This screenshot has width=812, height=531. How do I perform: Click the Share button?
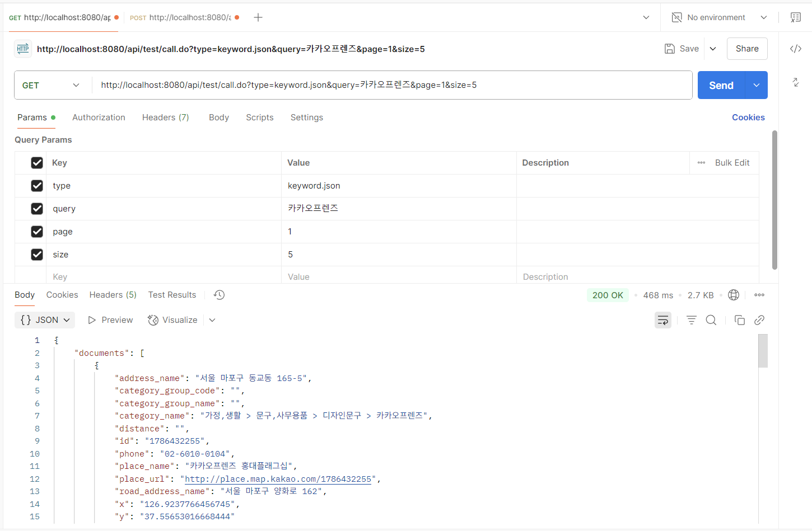tap(747, 49)
